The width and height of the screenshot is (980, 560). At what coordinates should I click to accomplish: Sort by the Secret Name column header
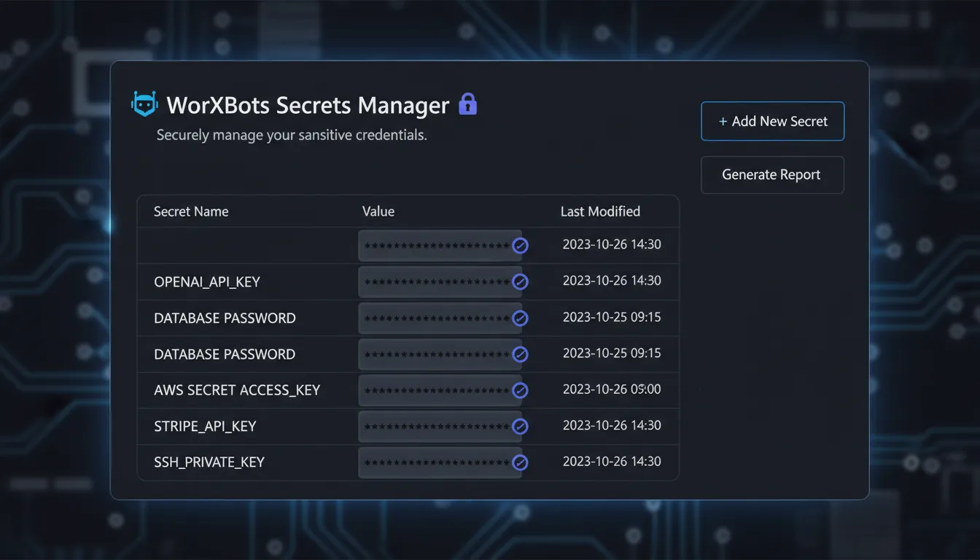(x=191, y=211)
